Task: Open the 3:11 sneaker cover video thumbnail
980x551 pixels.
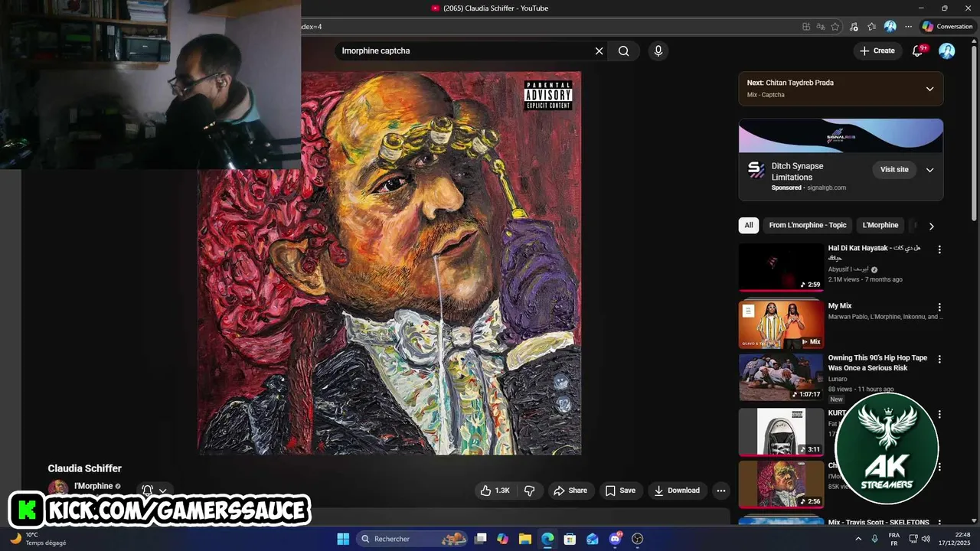Action: tap(781, 432)
